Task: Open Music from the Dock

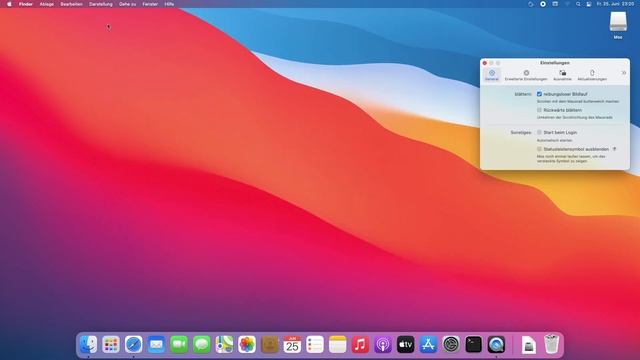Action: click(x=360, y=344)
